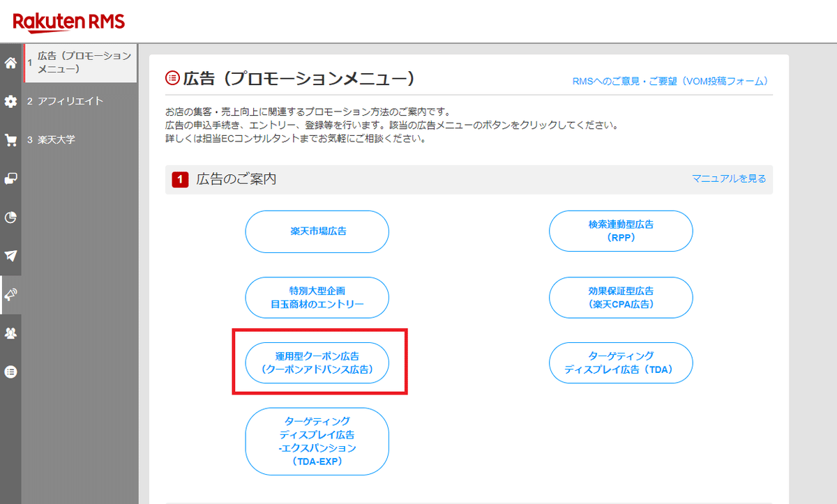The image size is (837, 504).
Task: Open the paper plane mail icon
Action: pyautogui.click(x=10, y=256)
